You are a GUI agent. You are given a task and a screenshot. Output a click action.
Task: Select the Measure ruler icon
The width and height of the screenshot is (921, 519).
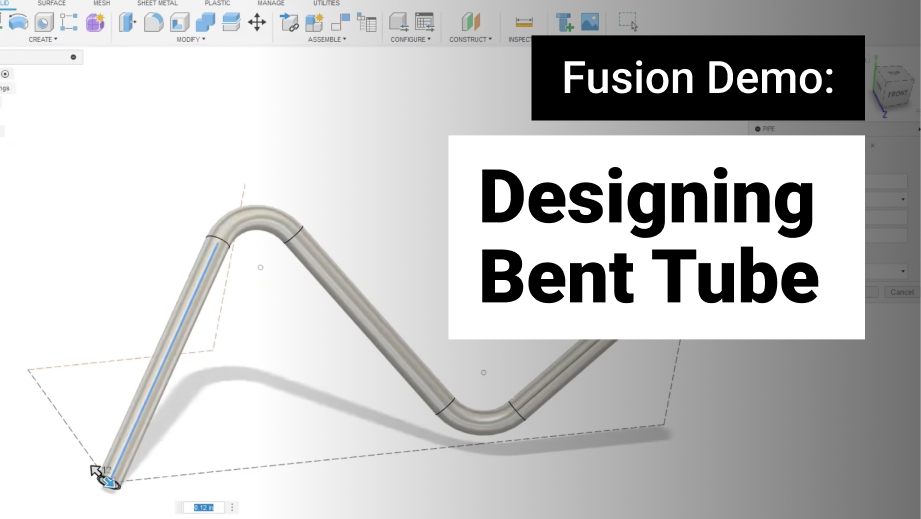(x=524, y=22)
